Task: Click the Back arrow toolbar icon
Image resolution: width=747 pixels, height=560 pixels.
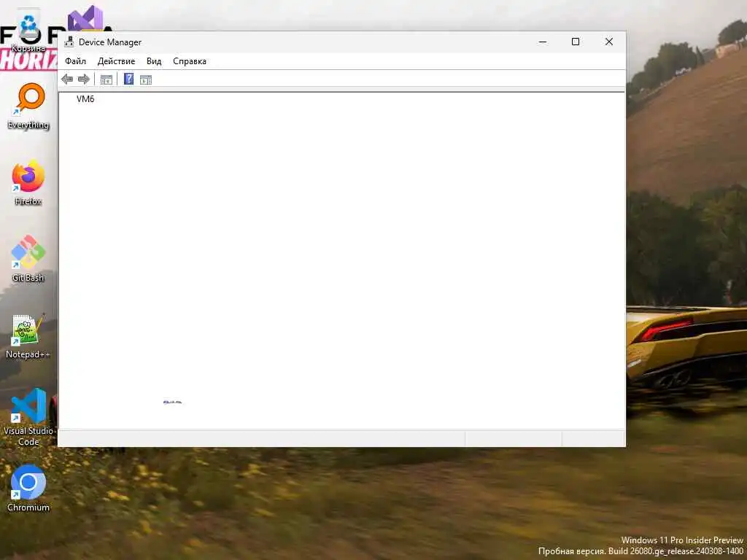Action: click(67, 79)
